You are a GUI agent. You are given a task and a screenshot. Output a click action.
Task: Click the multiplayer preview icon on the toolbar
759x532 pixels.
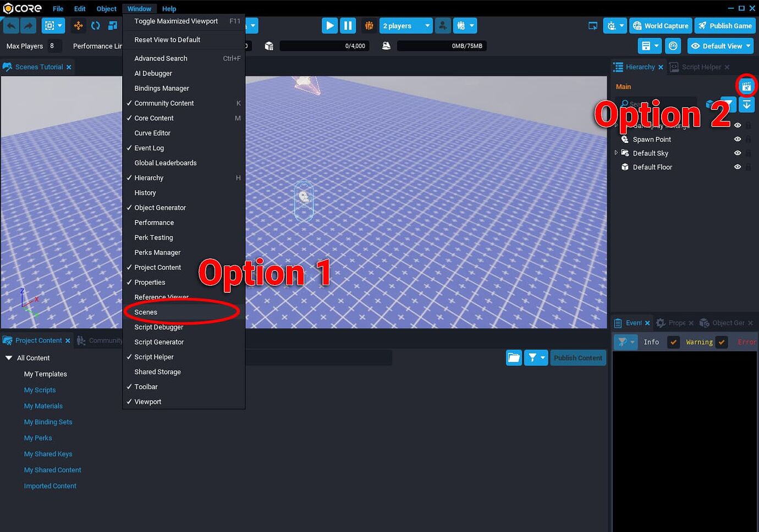point(369,25)
